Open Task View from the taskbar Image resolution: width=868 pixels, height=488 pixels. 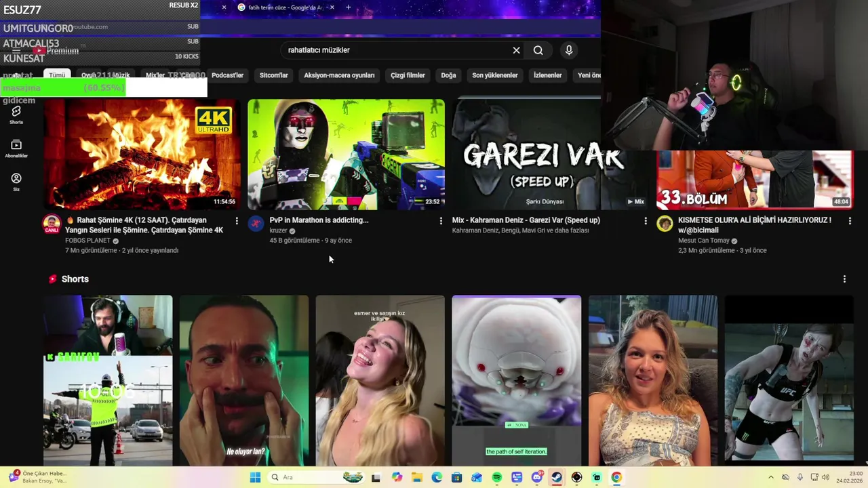[376, 477]
